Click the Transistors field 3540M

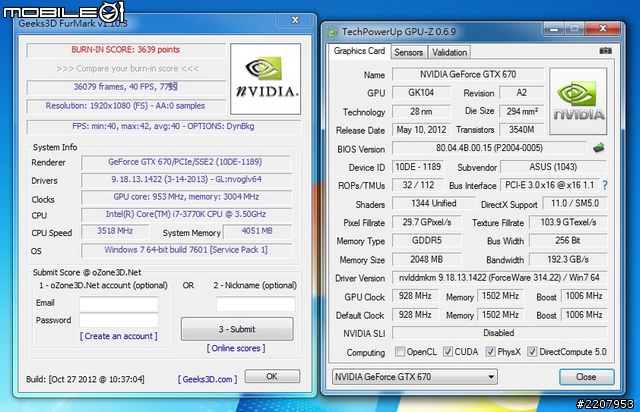tap(522, 130)
